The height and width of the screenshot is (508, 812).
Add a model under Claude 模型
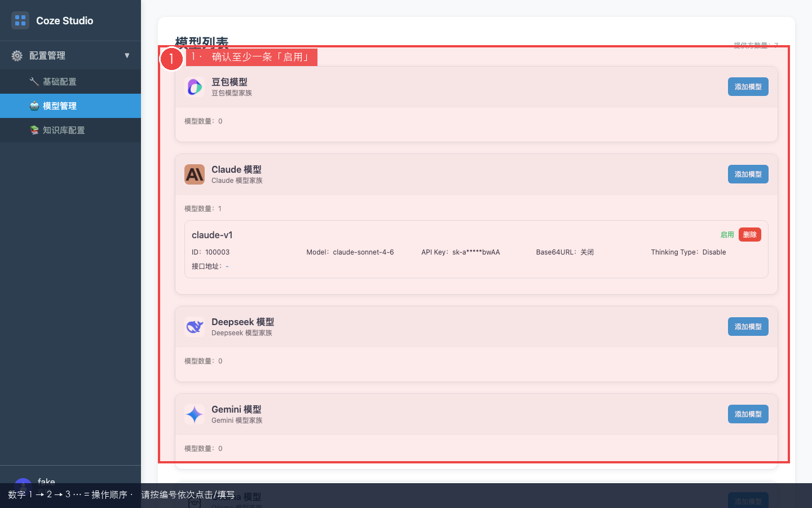coord(748,174)
